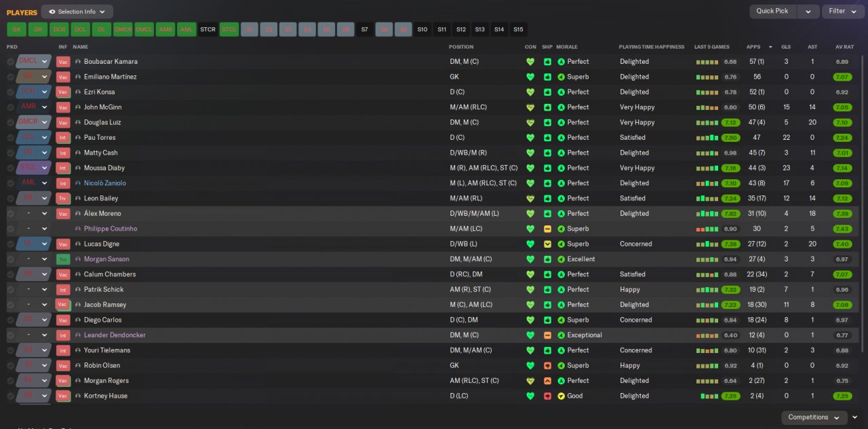Click Douglas Luiz's morale icon
868x429 pixels.
point(561,122)
